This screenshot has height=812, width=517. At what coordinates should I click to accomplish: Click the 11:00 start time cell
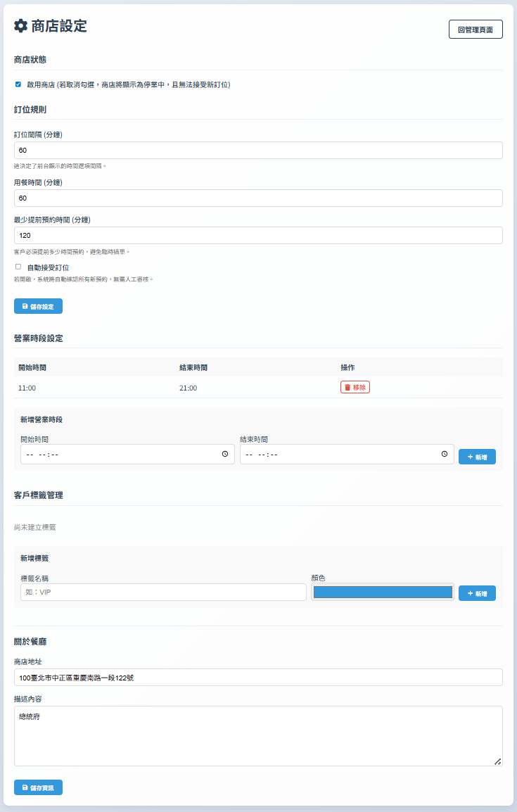click(x=27, y=388)
